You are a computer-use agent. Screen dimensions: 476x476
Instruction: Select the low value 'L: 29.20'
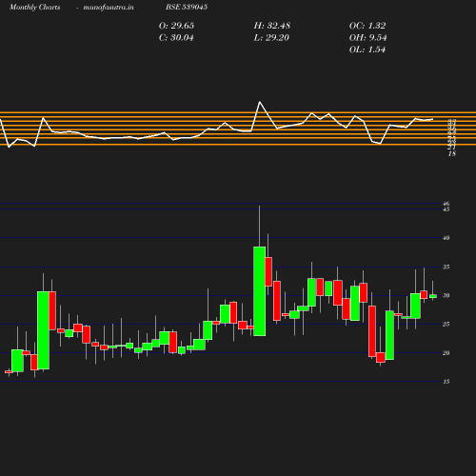[271, 38]
